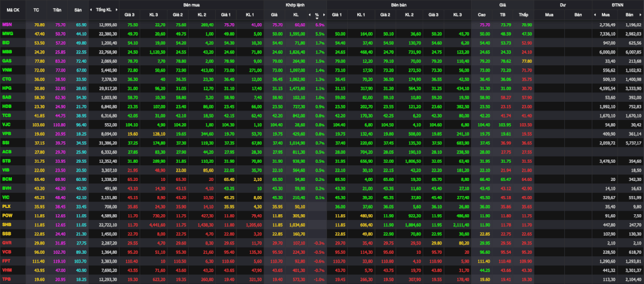Click left arrow beside Tổng KL header
The width and height of the screenshot is (644, 284).
[92, 10]
